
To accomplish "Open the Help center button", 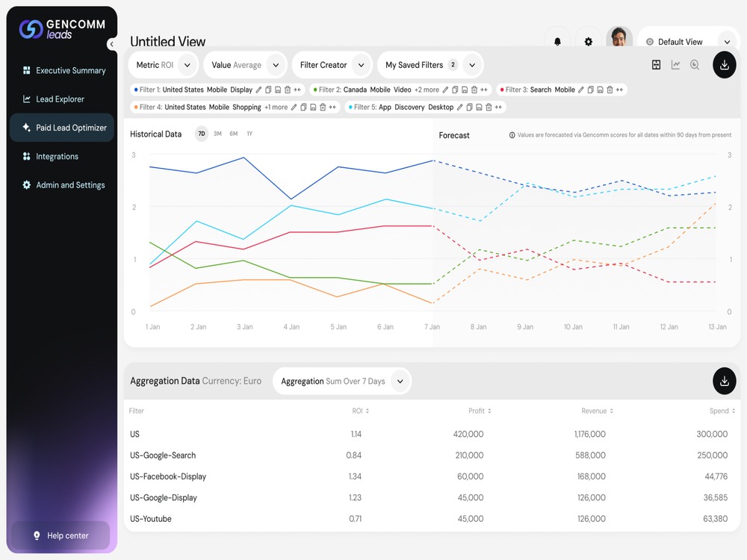I will 61,535.
